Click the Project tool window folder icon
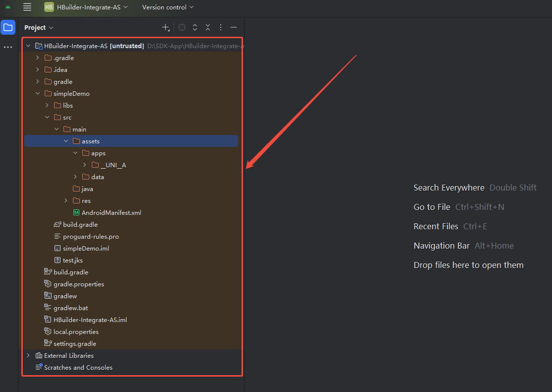Viewport: 552px width, 392px height. 8,27
